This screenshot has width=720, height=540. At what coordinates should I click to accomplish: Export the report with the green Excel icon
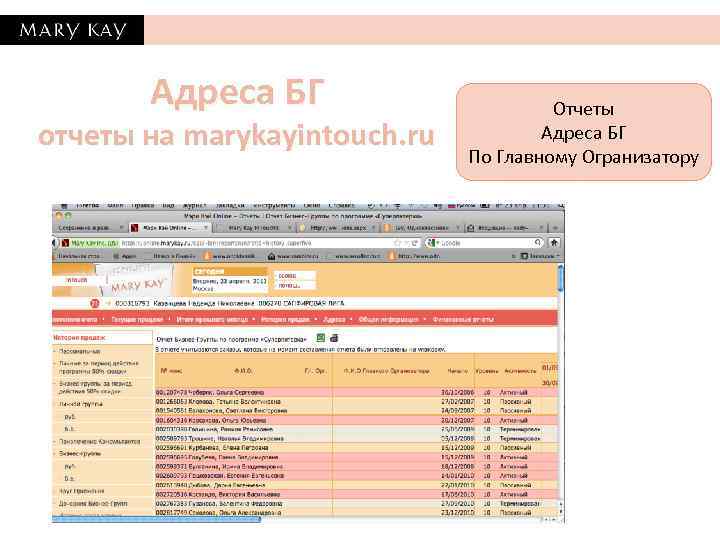(321, 338)
